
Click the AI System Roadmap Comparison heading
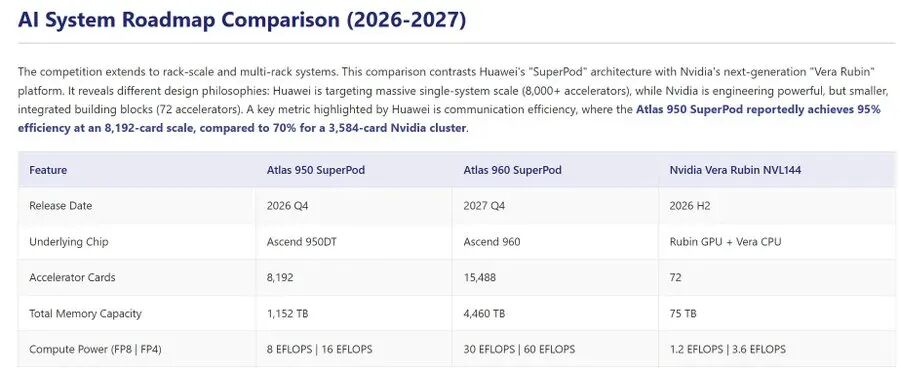point(242,20)
